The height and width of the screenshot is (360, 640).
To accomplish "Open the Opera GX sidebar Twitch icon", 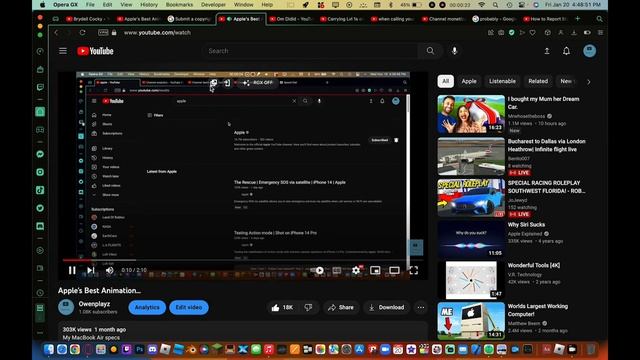I will [x=40, y=87].
